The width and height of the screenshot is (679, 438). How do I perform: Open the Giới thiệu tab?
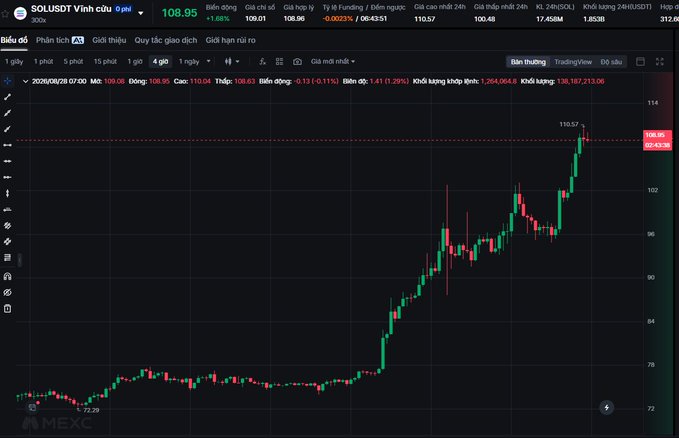point(109,40)
